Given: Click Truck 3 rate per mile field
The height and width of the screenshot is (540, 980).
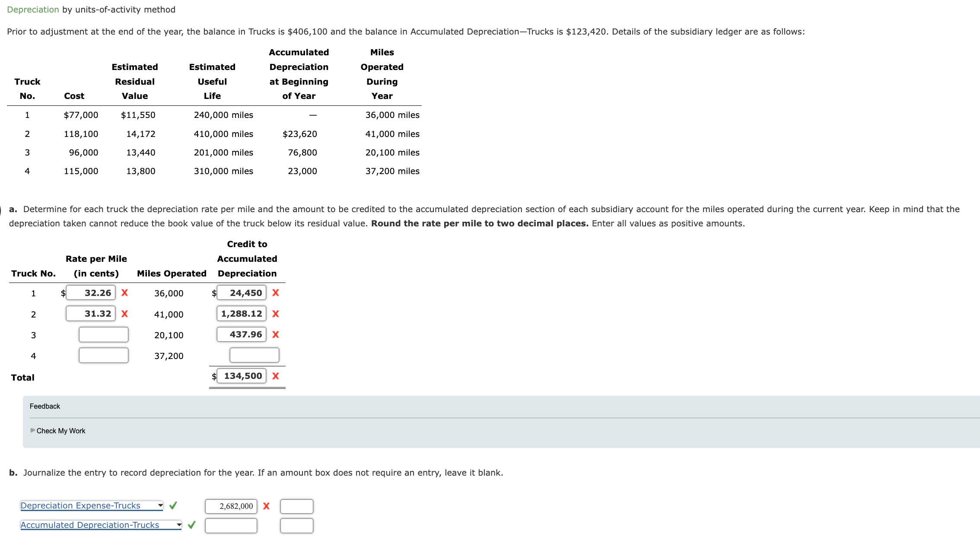Looking at the screenshot, I should [x=104, y=334].
